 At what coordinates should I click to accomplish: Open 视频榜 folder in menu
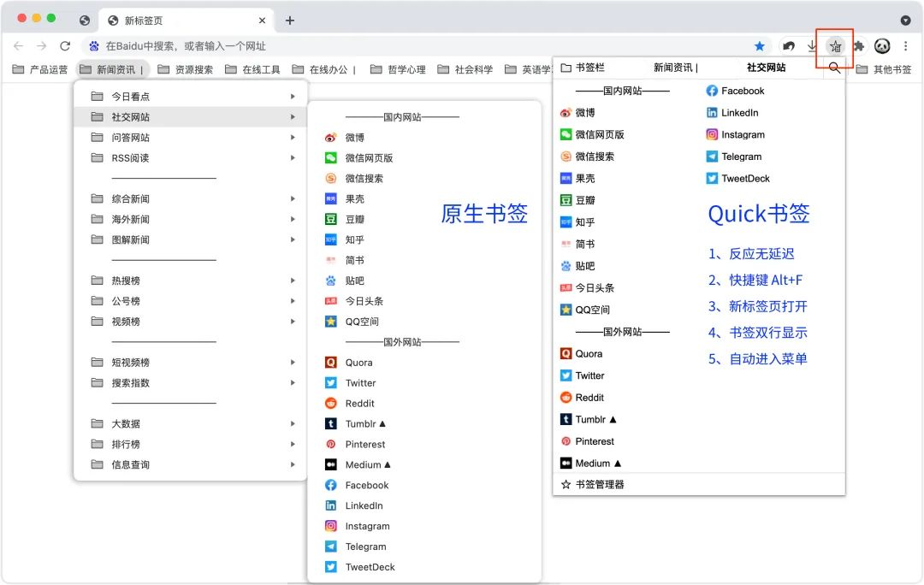(192, 322)
